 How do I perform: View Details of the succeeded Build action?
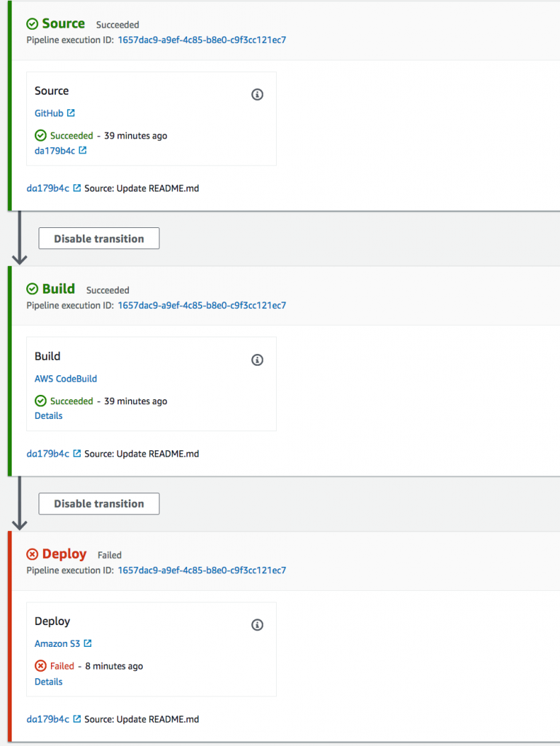(48, 415)
